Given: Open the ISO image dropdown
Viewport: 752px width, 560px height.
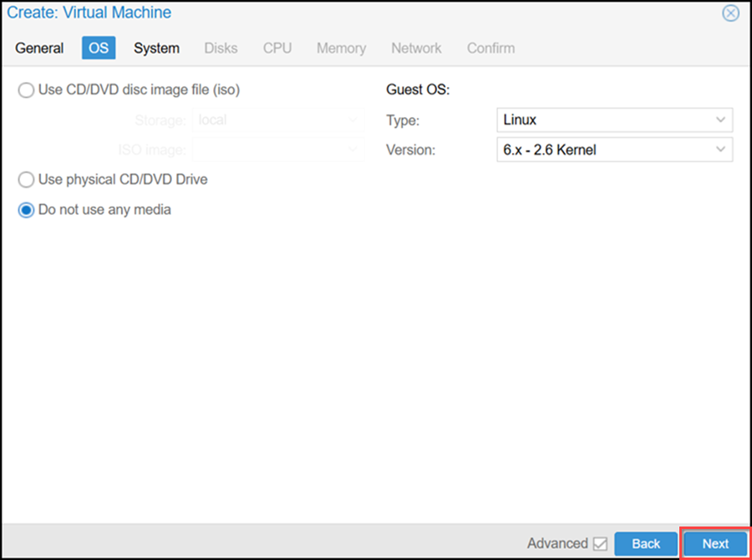Looking at the screenshot, I should pyautogui.click(x=278, y=150).
